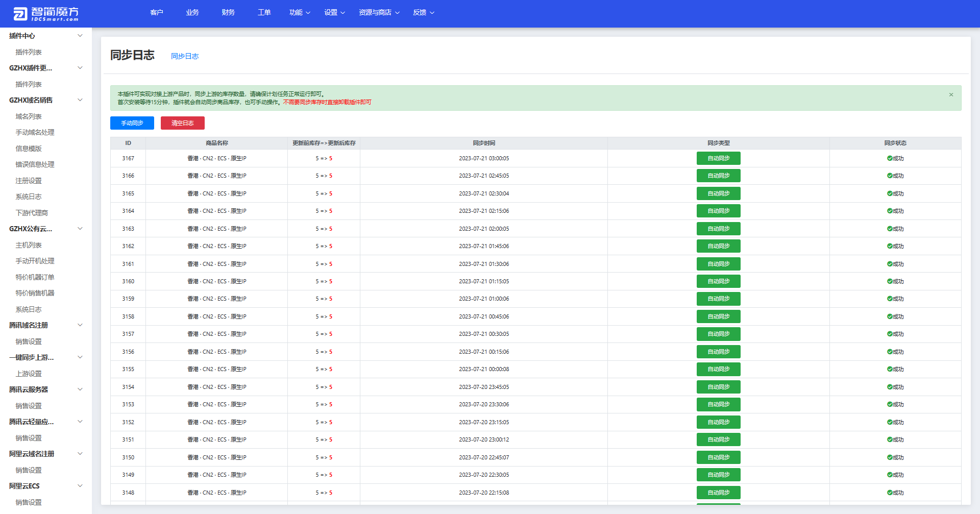Click success check icon for log 3167

890,158
